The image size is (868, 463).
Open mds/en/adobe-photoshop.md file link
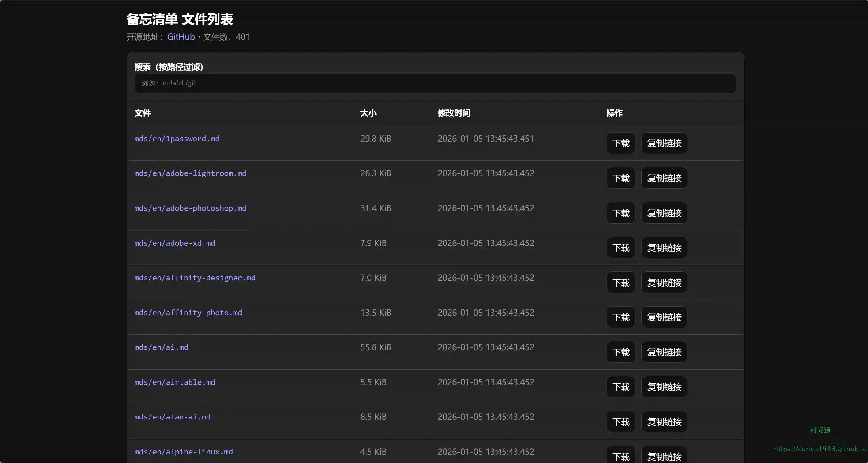click(x=190, y=208)
